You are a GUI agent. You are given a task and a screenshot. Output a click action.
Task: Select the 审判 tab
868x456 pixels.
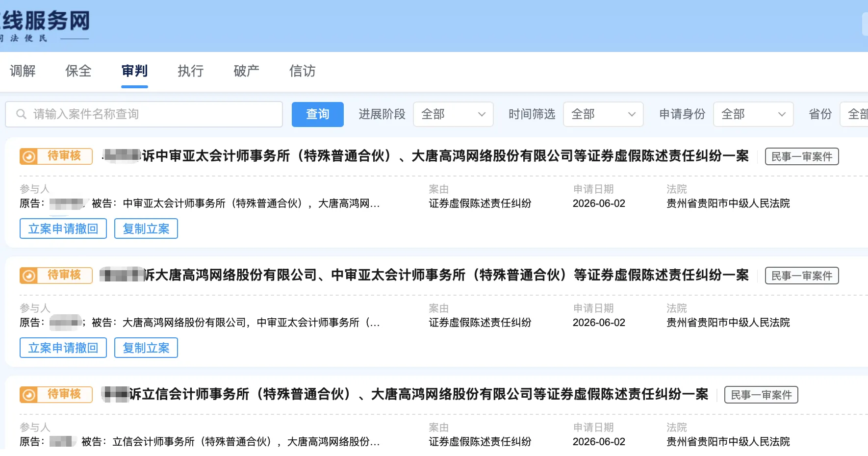(x=134, y=71)
